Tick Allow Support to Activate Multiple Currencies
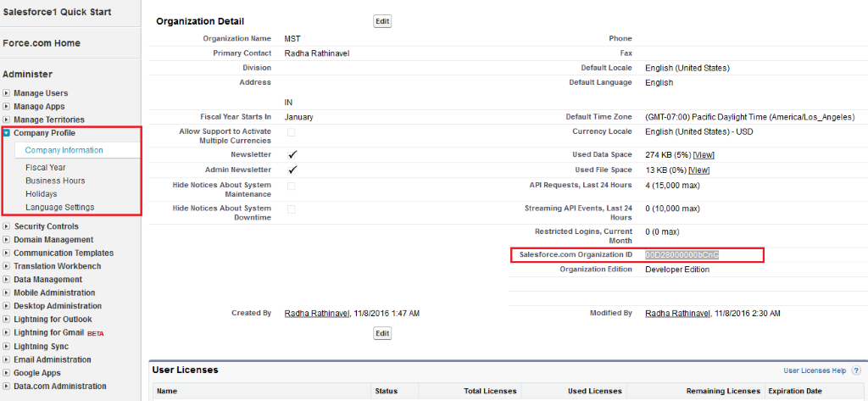This screenshot has height=401, width=868. [x=292, y=132]
